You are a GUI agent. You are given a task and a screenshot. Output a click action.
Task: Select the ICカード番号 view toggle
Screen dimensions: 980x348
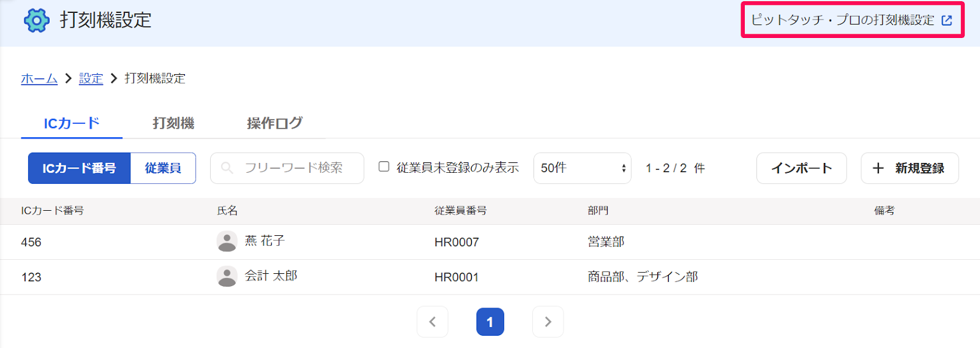click(x=79, y=168)
